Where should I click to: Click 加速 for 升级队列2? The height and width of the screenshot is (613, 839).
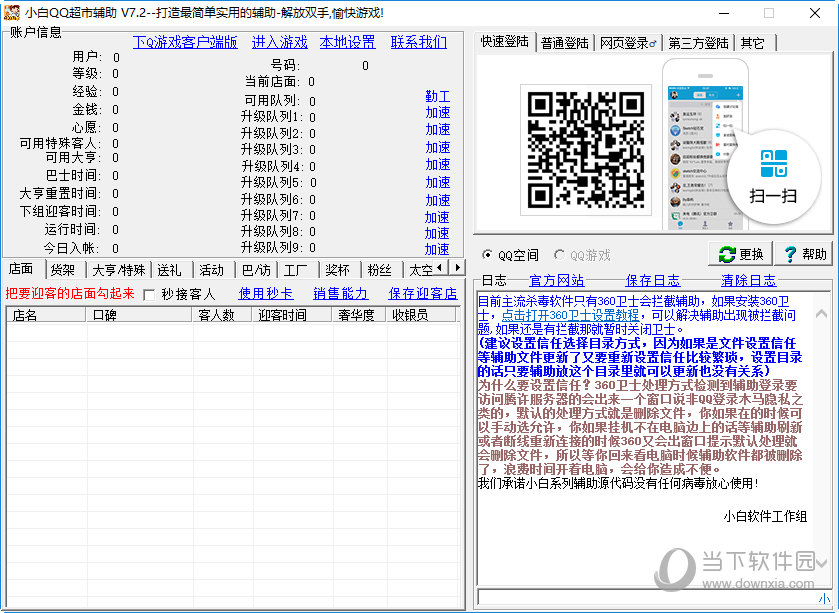coord(438,130)
